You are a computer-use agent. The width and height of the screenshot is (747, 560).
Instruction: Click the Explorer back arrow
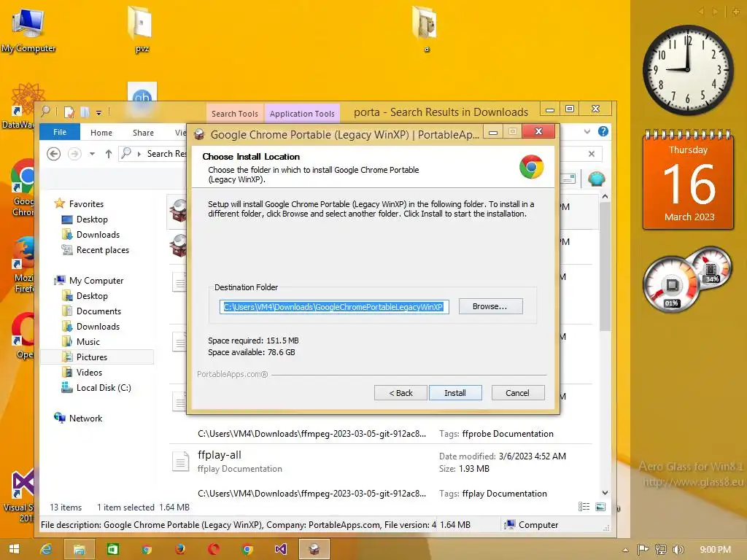54,154
